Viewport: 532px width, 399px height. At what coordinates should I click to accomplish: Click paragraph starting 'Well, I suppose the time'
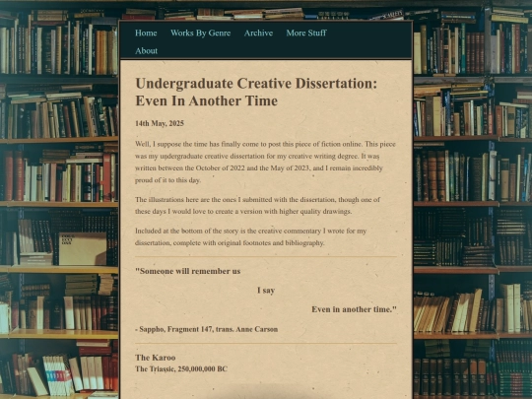click(265, 162)
